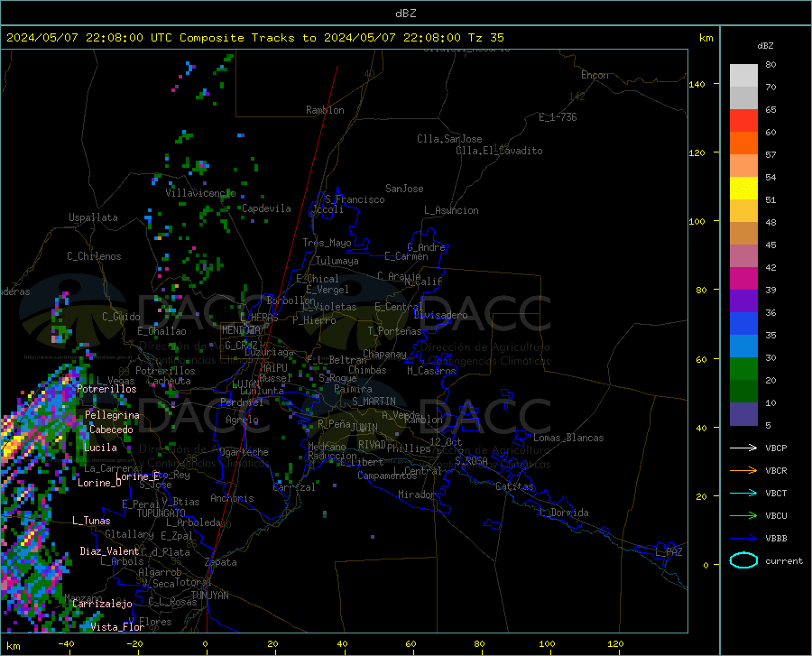Click the 'Encon' label

click(x=595, y=75)
